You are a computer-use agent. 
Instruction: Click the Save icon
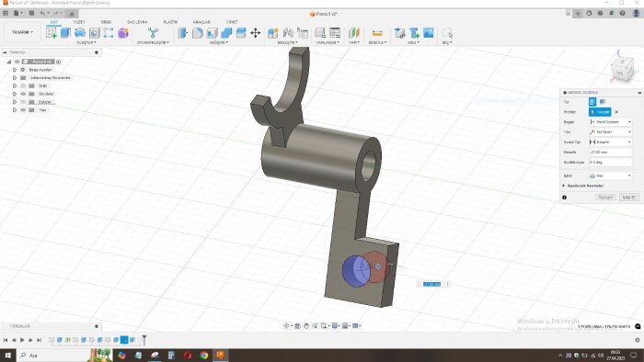[x=31, y=13]
